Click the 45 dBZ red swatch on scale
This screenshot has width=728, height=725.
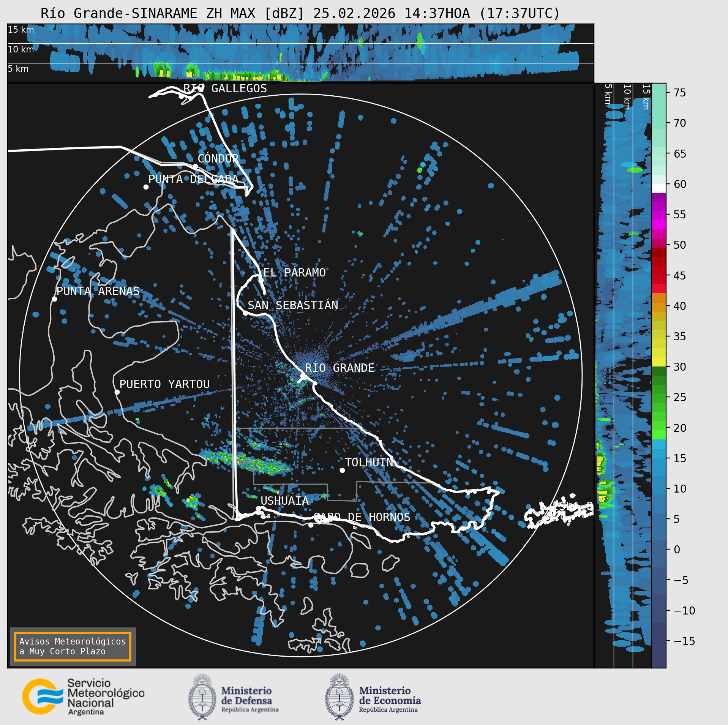coord(659,275)
